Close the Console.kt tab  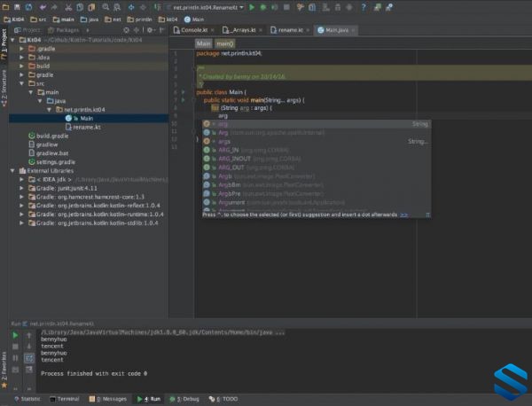point(213,30)
